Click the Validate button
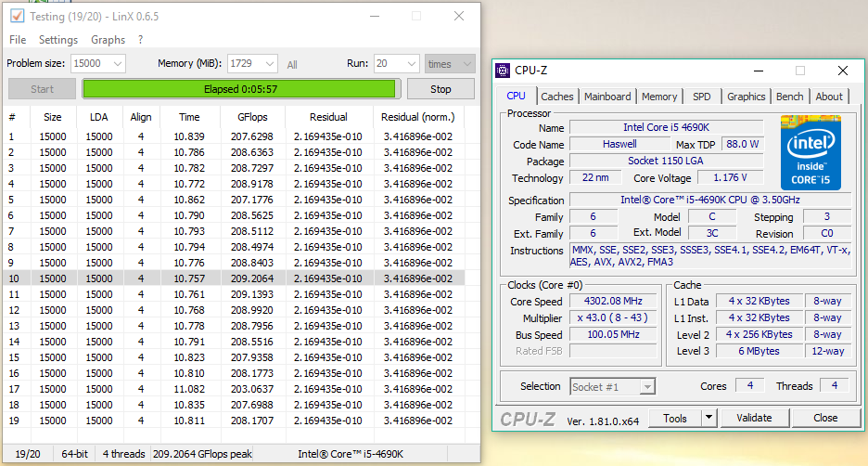The width and height of the screenshot is (868, 466). (754, 418)
